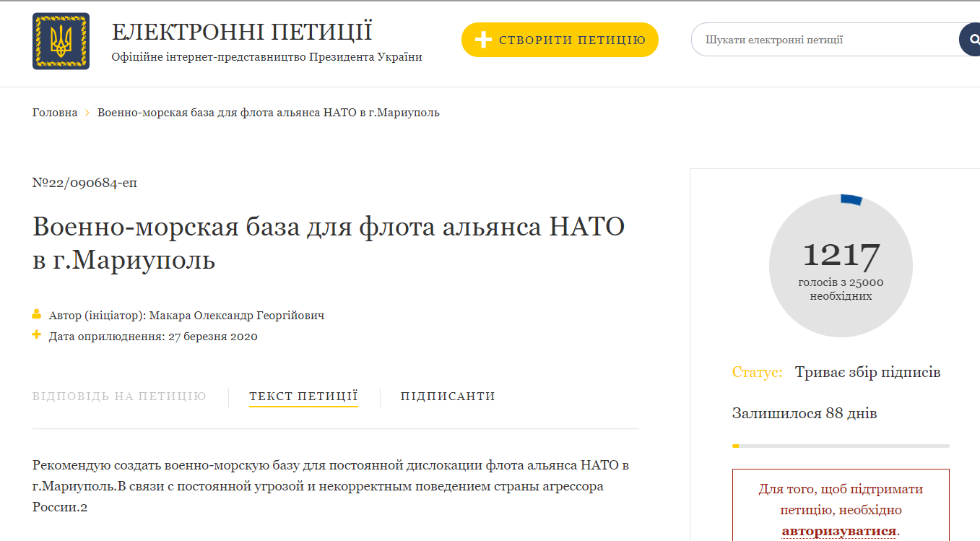Open the Відповідь на петицію tab

pos(119,397)
